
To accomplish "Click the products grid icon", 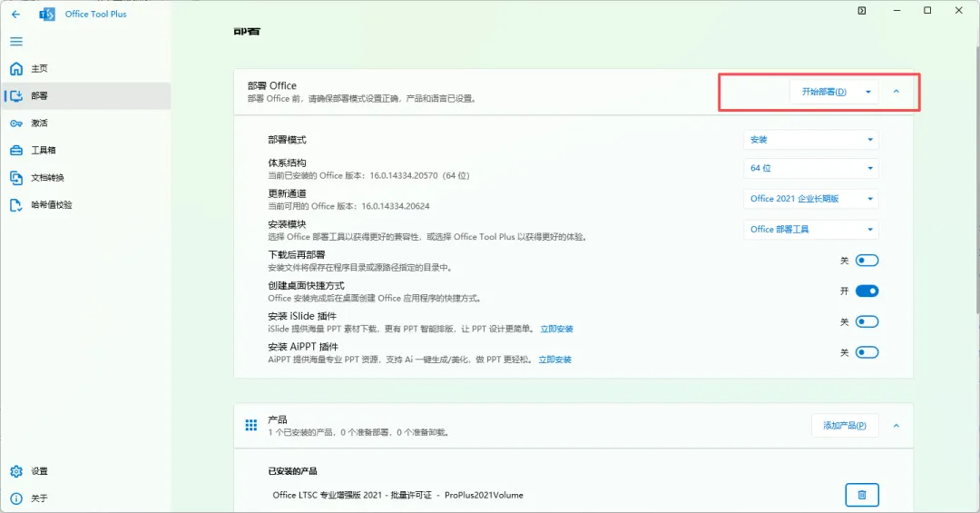I will (x=251, y=426).
